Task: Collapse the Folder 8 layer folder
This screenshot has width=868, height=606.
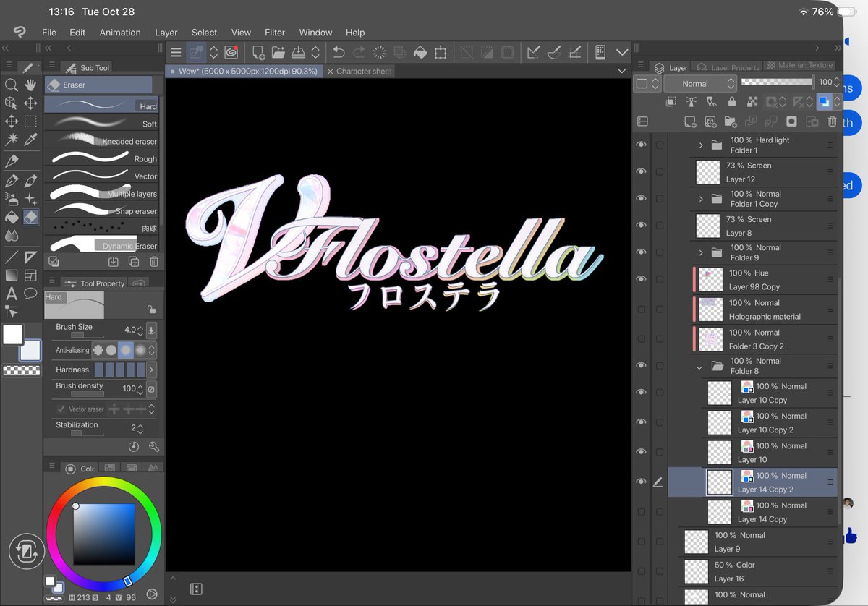Action: (x=699, y=367)
